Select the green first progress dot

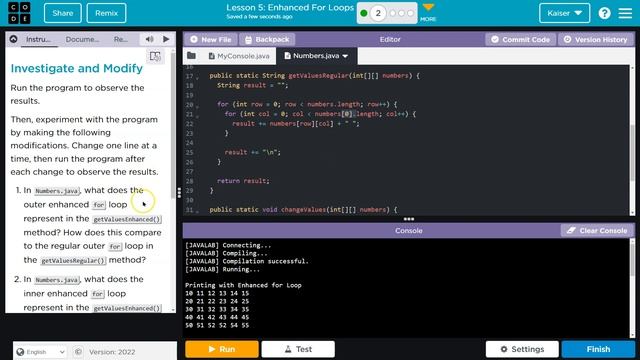364,13
